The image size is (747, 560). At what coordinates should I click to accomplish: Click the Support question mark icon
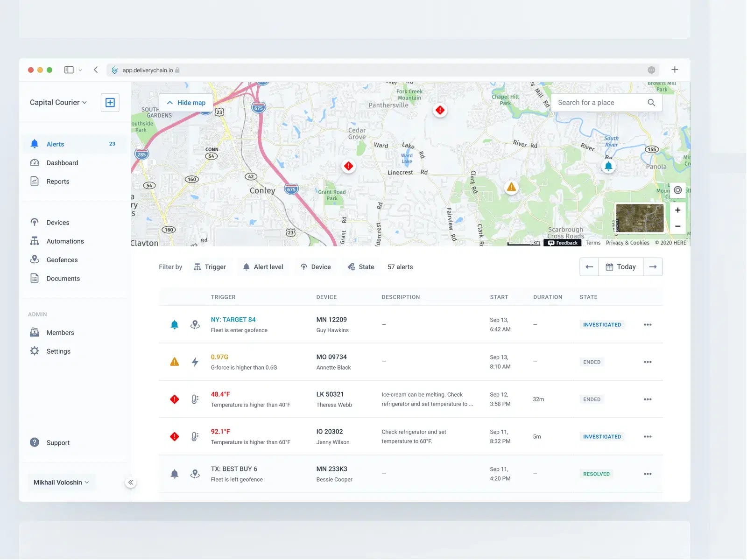35,442
